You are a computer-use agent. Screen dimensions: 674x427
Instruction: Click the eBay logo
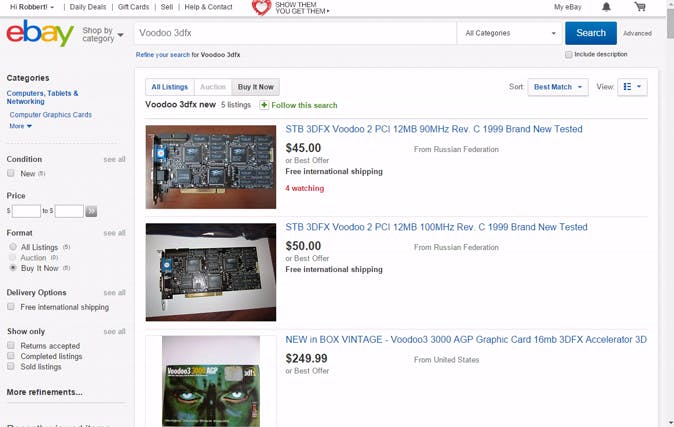click(40, 33)
